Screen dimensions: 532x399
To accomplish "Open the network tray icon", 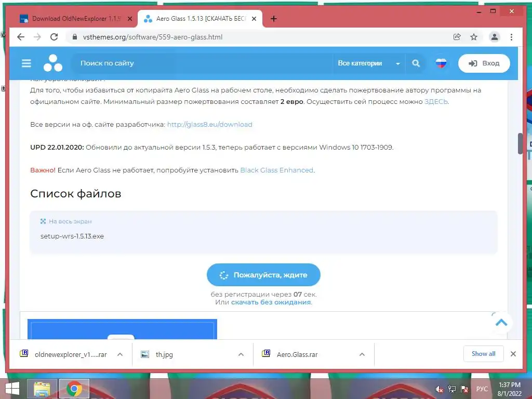I will click(451, 389).
